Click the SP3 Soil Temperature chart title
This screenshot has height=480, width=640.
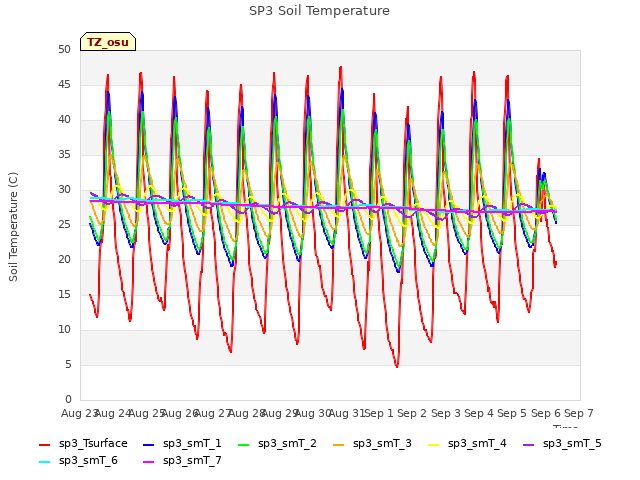point(319,11)
